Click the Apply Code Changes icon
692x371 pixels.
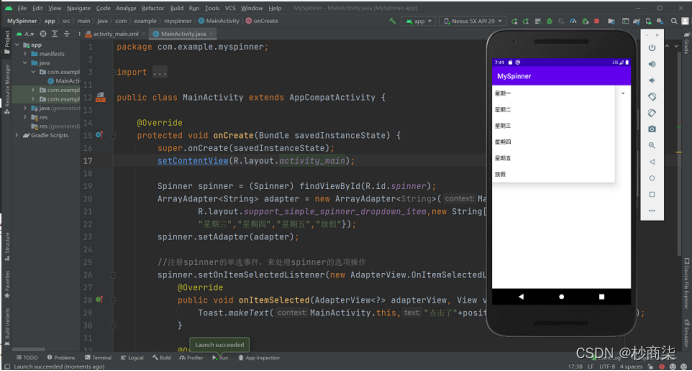click(538, 21)
